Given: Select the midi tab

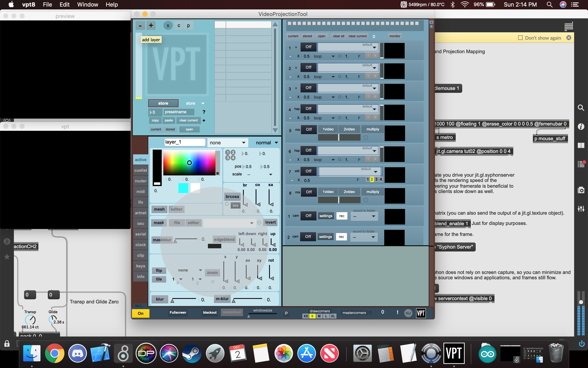Looking at the screenshot, I should click(x=141, y=192).
